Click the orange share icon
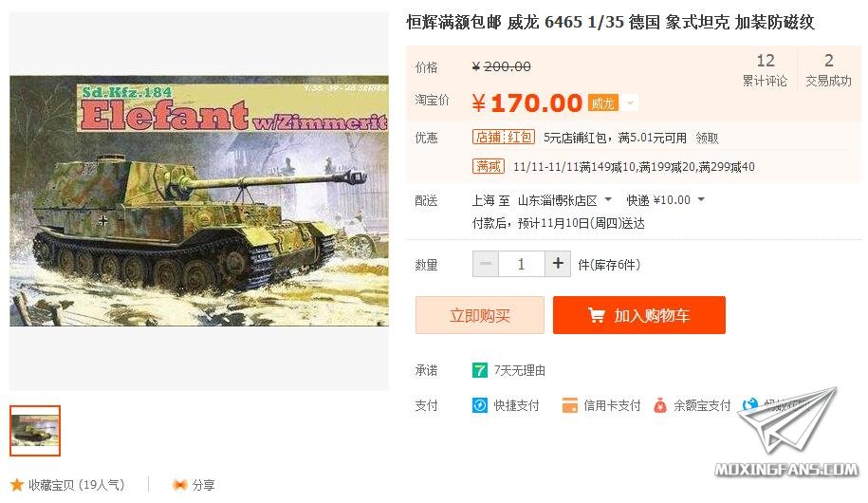The image size is (868, 503). click(180, 485)
